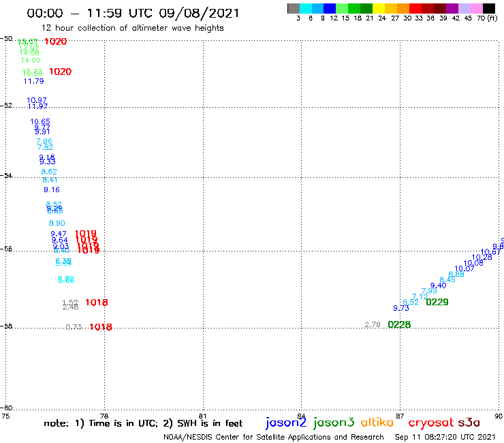Select the timestamp 'Sep 11 08:27:20 UTC 2021'
Viewport: 504px width, 443px height.
pyautogui.click(x=445, y=437)
